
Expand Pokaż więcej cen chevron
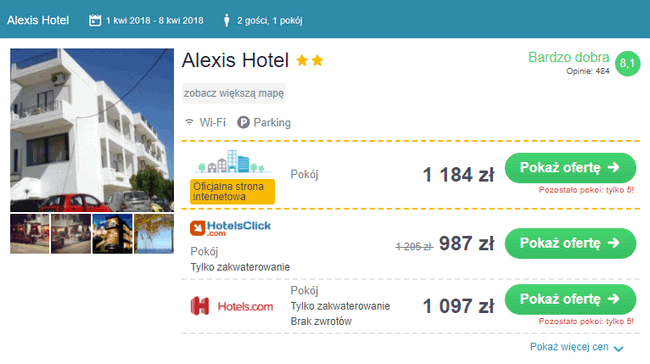point(618,348)
